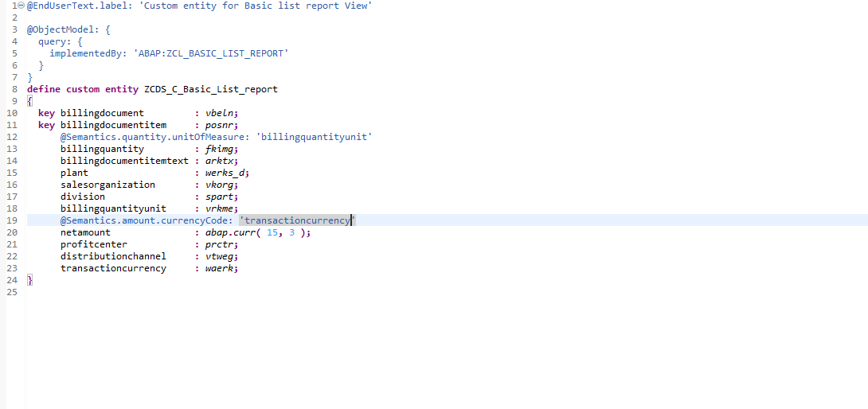Click line number 8 in the gutter
The width and height of the screenshot is (868, 409).
[x=15, y=89]
